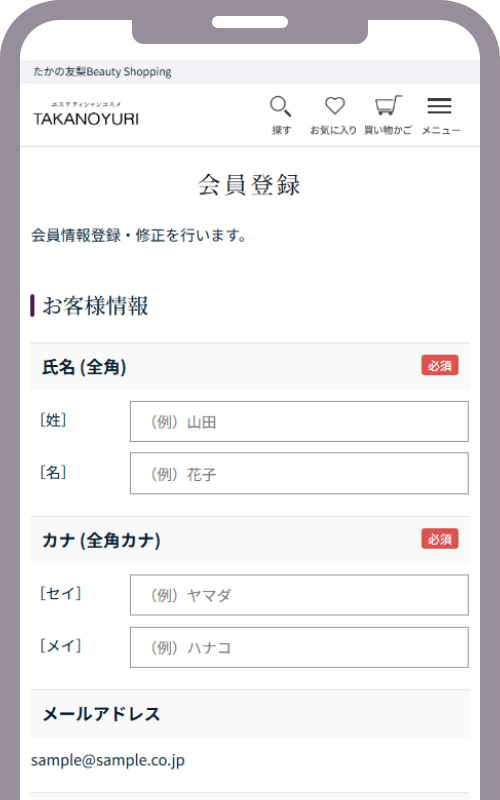The image size is (500, 800).
Task: Focus the 名 field with 花子 placeholder
Action: click(x=299, y=473)
